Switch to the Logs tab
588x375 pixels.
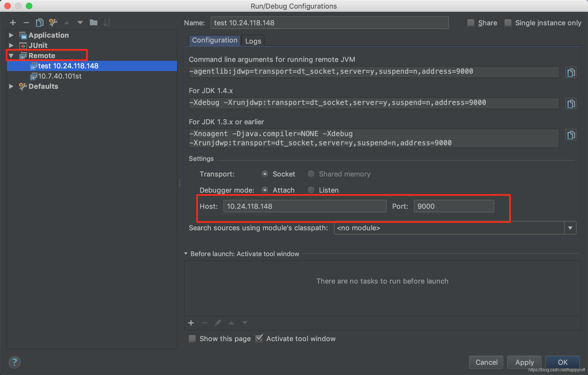pyautogui.click(x=253, y=41)
